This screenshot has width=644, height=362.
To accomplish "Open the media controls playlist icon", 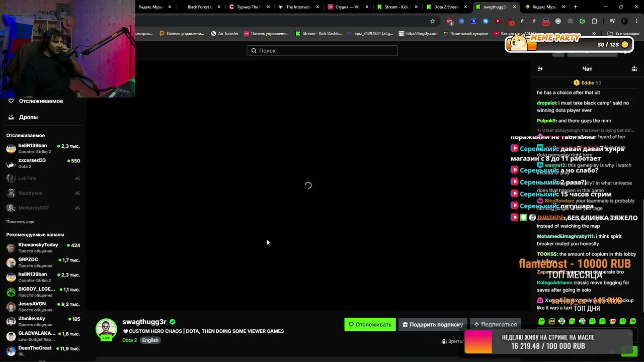I will (x=612, y=21).
